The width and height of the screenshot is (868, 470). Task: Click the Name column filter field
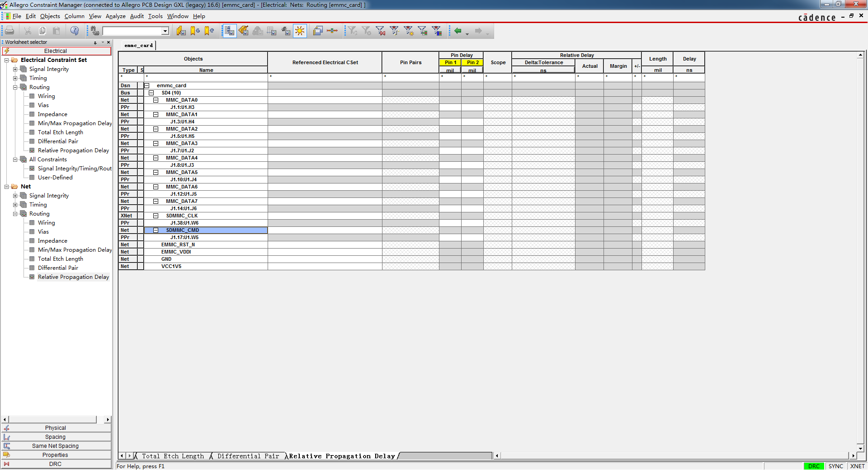pos(206,77)
